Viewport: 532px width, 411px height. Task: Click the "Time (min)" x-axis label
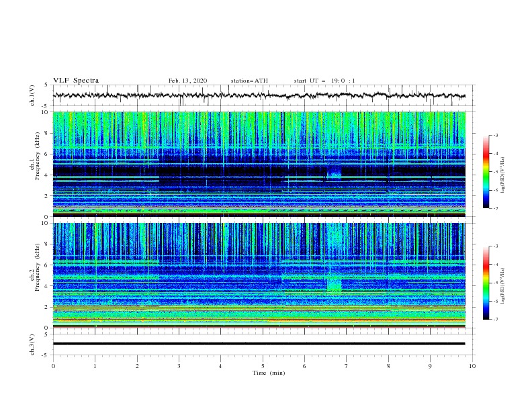[x=269, y=373]
